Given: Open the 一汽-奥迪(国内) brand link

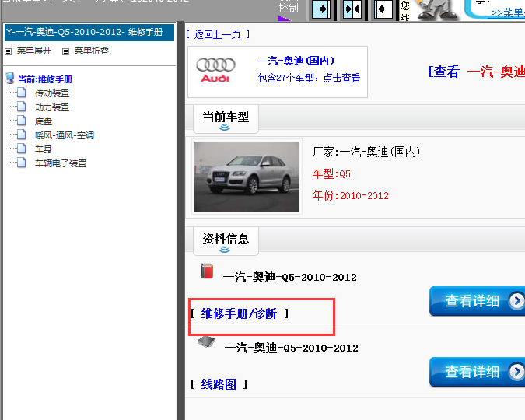Looking at the screenshot, I should 296,61.
